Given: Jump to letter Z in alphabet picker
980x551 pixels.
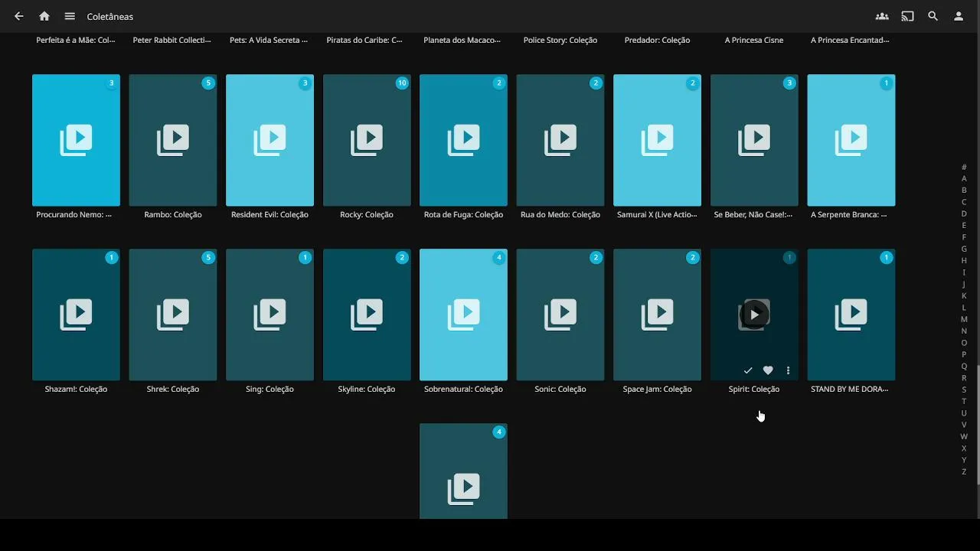Looking at the screenshot, I should [964, 471].
